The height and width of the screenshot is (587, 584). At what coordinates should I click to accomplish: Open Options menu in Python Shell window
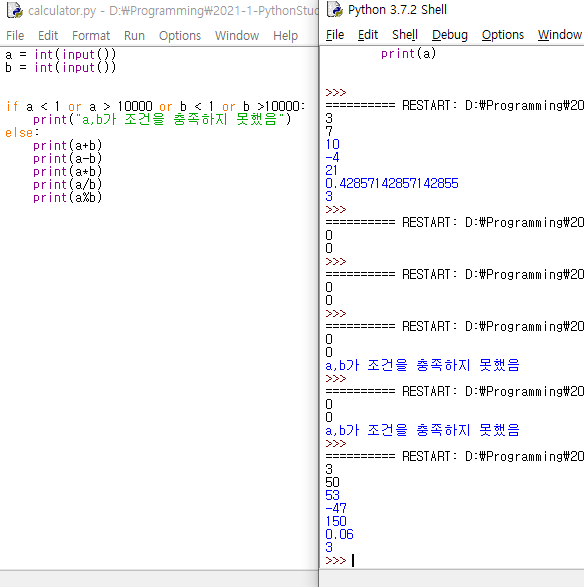503,35
